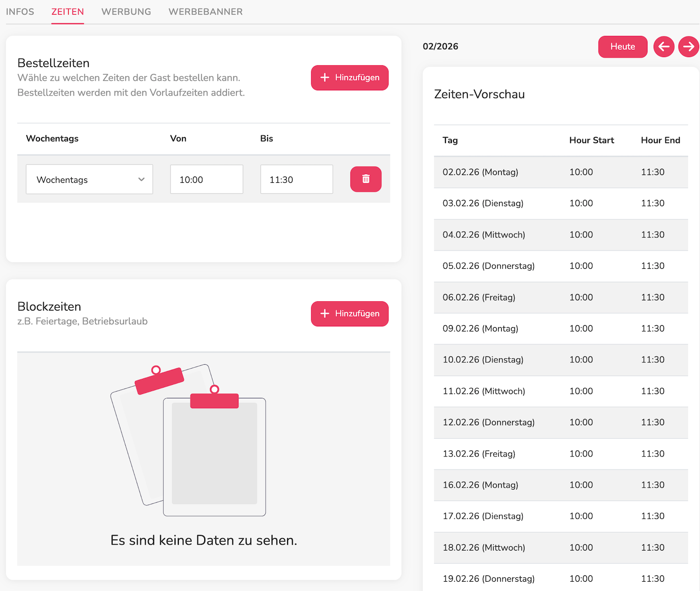The image size is (700, 591).
Task: Delete the Wochentags order time row
Action: pyautogui.click(x=366, y=179)
